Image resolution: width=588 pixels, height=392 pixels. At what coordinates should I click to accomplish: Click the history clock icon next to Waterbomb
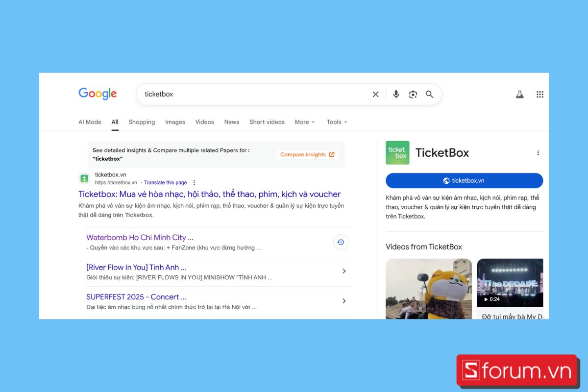tap(341, 242)
